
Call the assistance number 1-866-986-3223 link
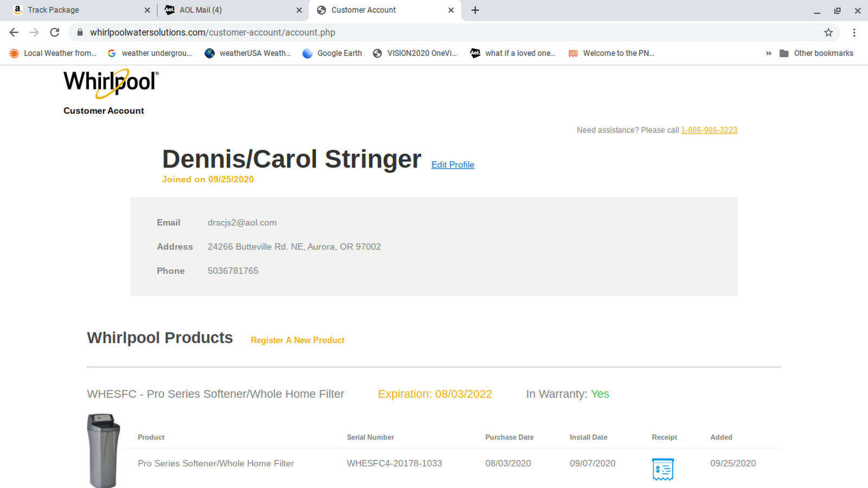[x=709, y=130]
